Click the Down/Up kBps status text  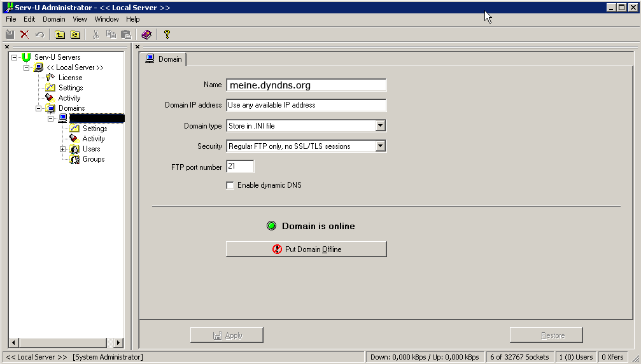tap(425, 357)
